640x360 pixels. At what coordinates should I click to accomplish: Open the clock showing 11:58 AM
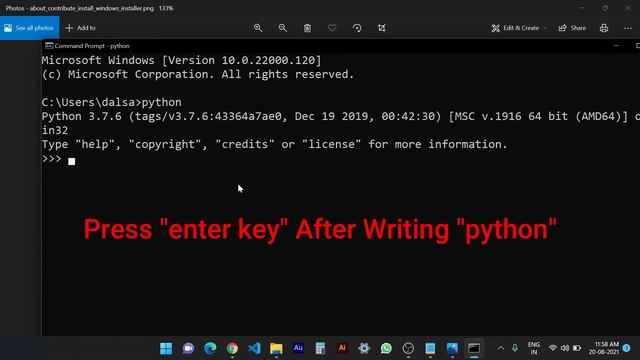click(x=604, y=348)
